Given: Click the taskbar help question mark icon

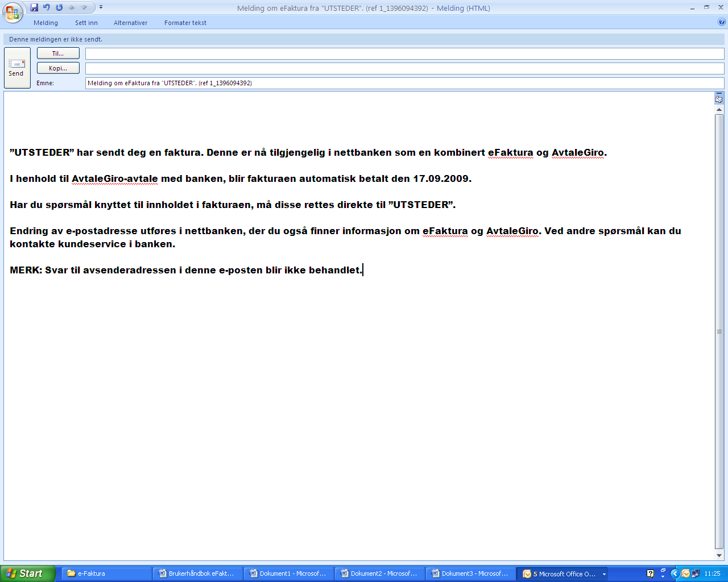Looking at the screenshot, I should 651,574.
